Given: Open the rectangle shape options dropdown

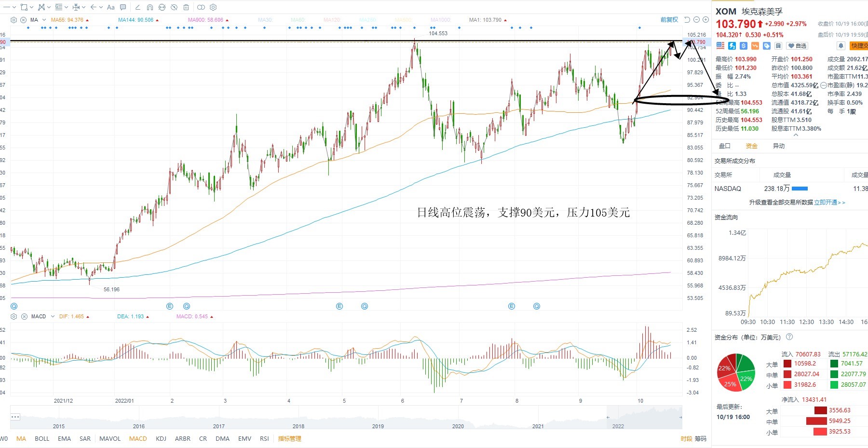Looking at the screenshot, I should point(32,7).
